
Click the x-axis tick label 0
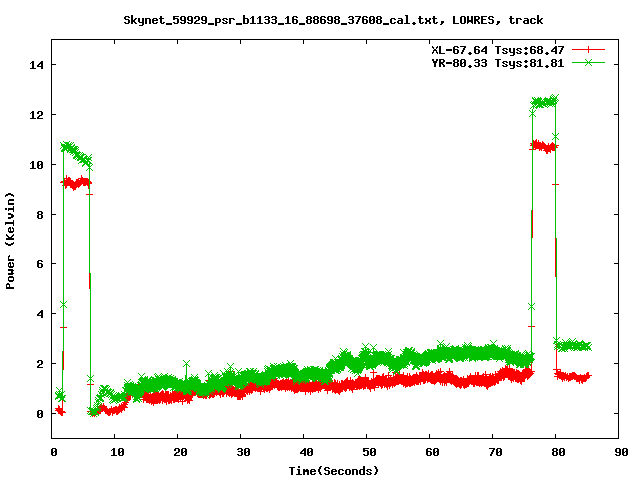pyautogui.click(x=54, y=452)
